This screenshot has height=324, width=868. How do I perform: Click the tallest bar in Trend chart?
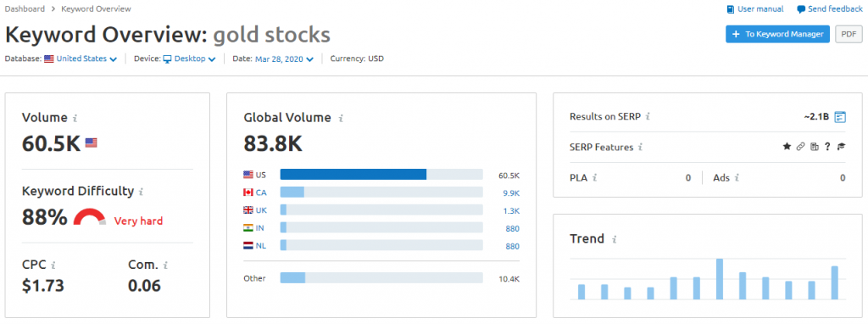(720, 279)
